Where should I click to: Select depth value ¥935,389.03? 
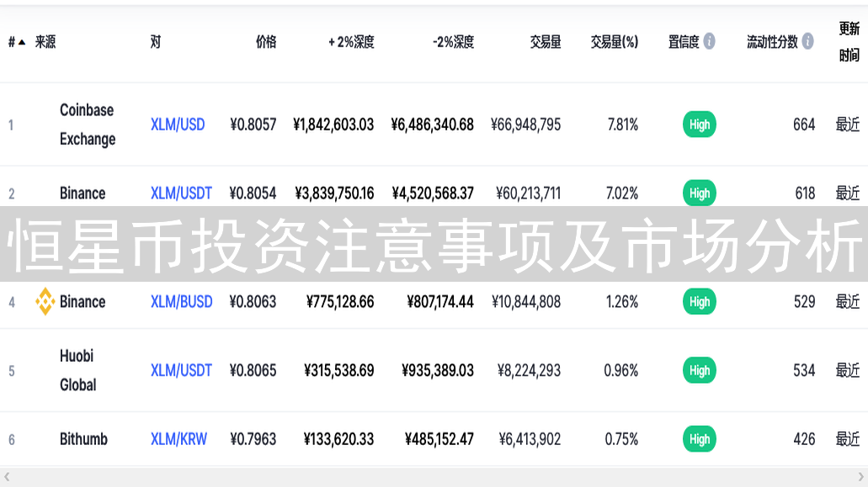(x=438, y=370)
